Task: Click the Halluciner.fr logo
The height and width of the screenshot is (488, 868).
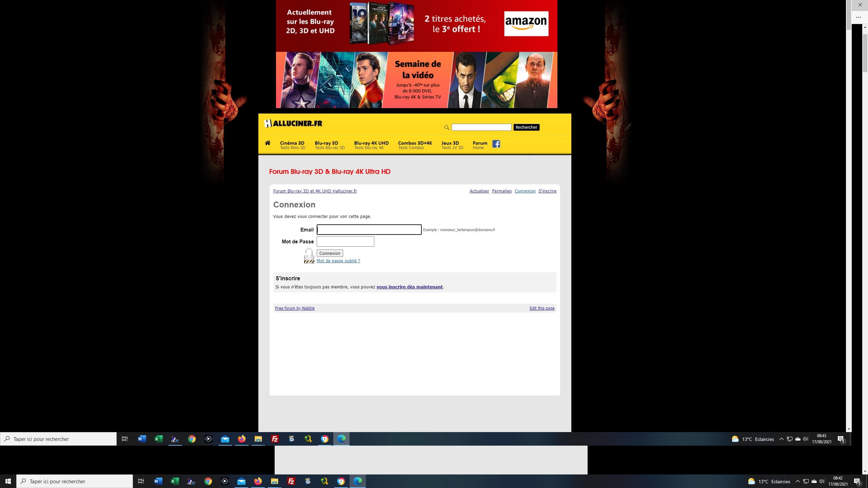Action: (x=293, y=124)
